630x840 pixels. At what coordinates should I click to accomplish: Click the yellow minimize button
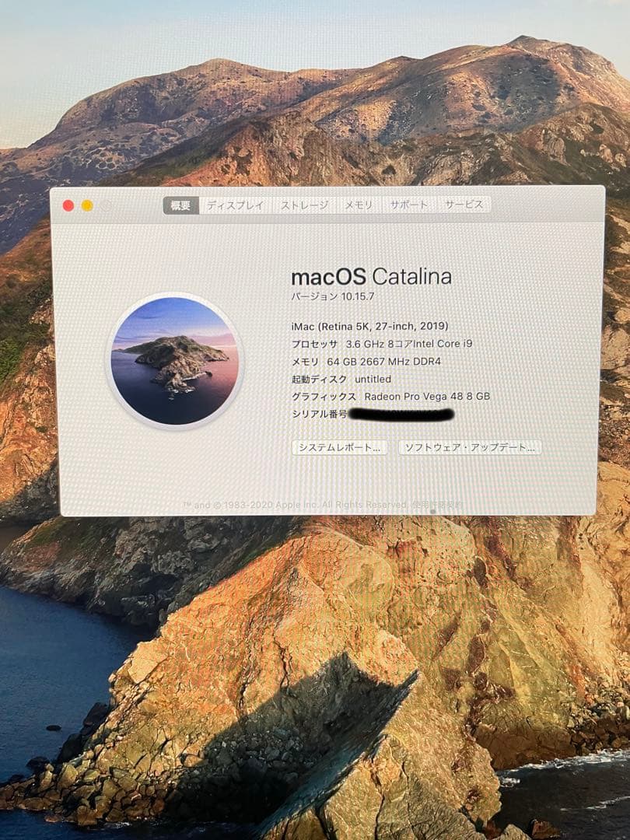coord(87,206)
